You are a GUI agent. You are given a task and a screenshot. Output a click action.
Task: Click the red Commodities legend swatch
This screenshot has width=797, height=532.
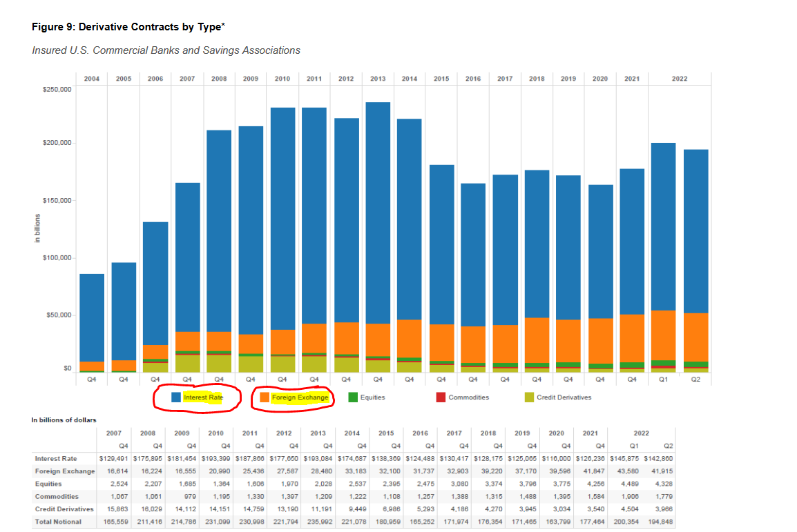point(441,397)
